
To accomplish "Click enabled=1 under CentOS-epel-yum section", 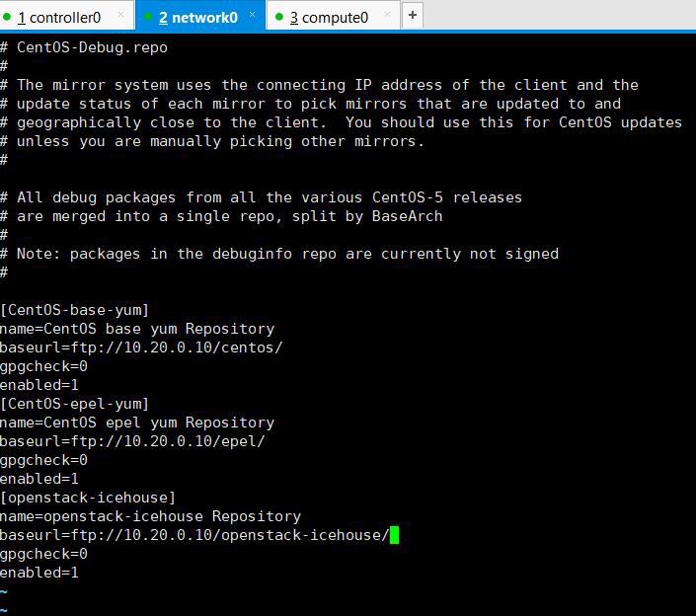I will tap(39, 479).
